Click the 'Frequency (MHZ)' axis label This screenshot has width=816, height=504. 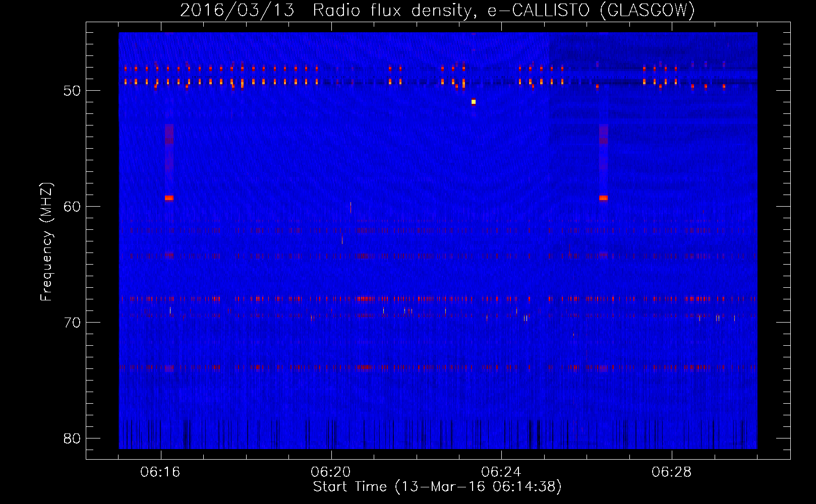[x=46, y=242]
